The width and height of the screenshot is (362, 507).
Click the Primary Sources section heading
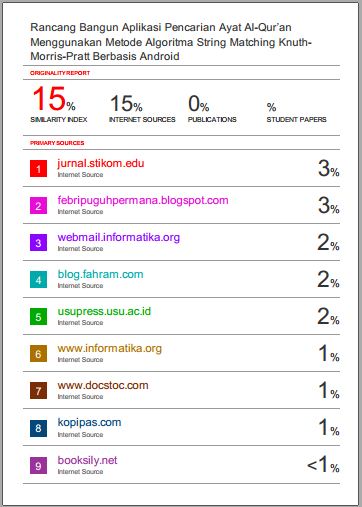click(57, 143)
